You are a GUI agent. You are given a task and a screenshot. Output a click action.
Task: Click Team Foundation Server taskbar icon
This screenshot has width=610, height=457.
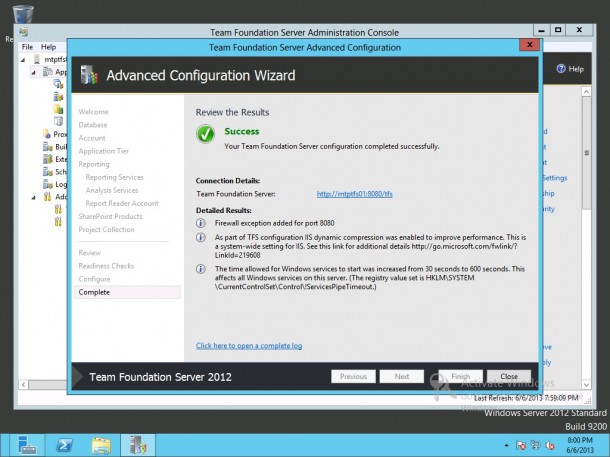tap(138, 445)
